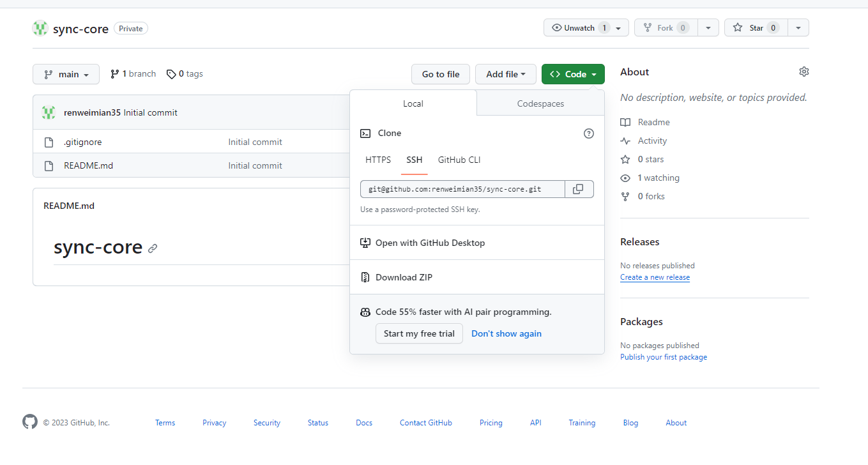The height and width of the screenshot is (465, 868).
Task: Click the Go to file button
Action: coord(441,74)
